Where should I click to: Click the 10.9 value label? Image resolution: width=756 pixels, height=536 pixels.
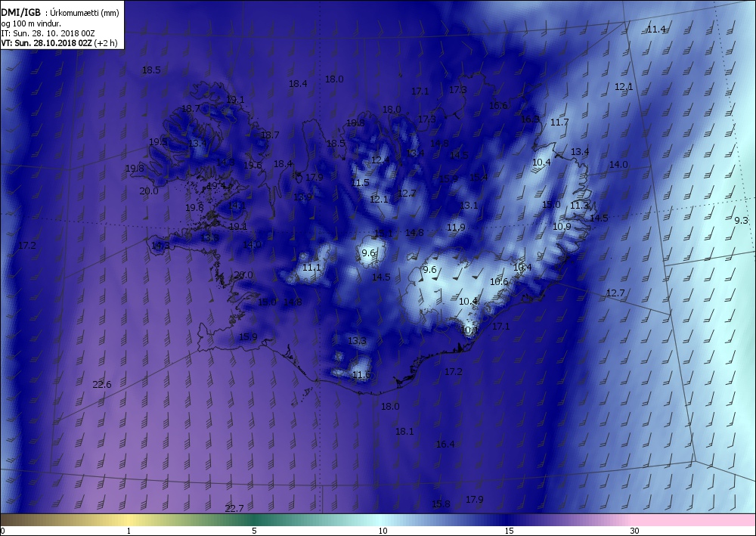pyautogui.click(x=562, y=226)
